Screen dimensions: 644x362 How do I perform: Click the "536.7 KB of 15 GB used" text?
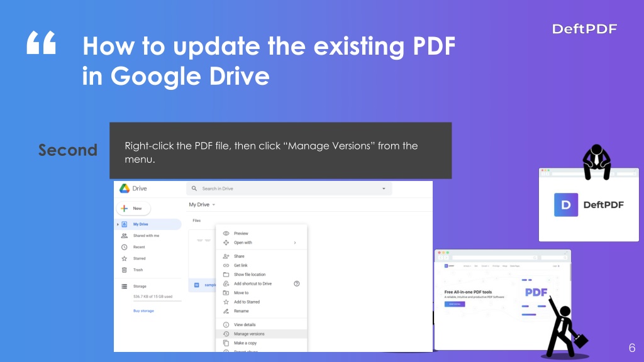pyautogui.click(x=153, y=297)
